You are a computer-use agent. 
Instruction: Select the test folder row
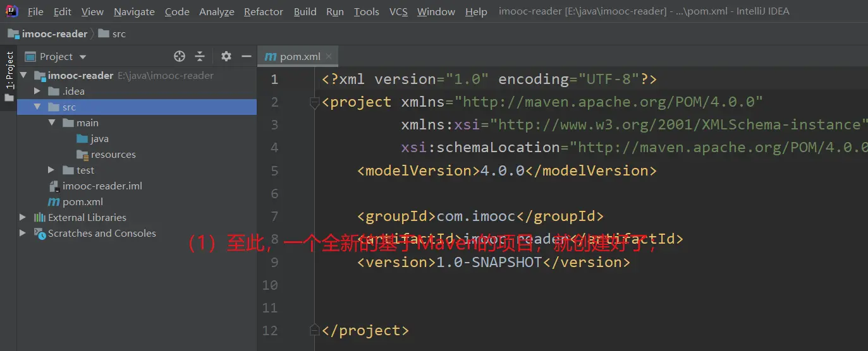pos(137,170)
